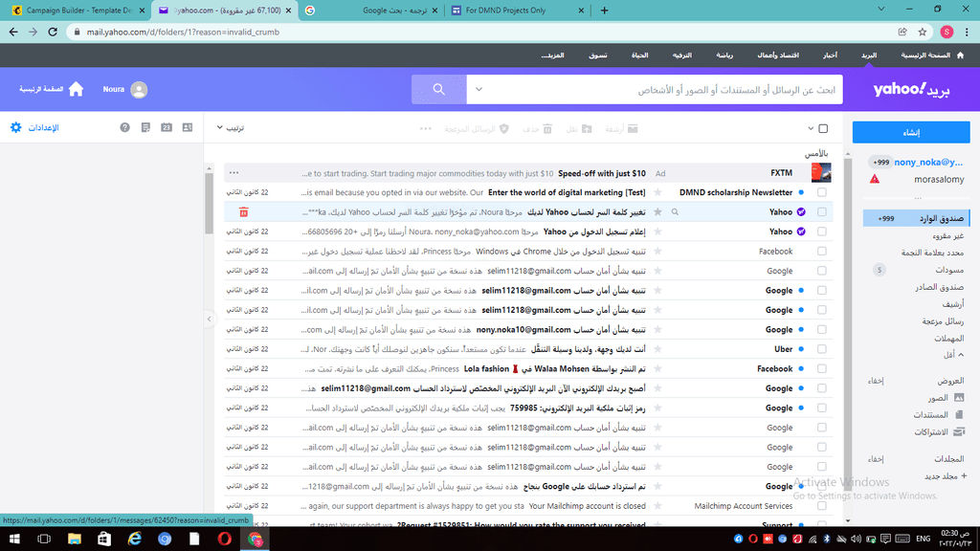Expand the advanced search chevron in search bar
The width and height of the screenshot is (980, 551).
coord(479,89)
